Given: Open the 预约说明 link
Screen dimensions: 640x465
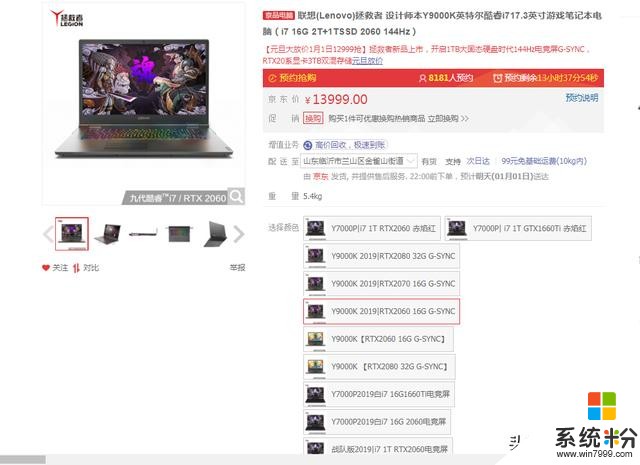Looking at the screenshot, I should click(582, 98).
